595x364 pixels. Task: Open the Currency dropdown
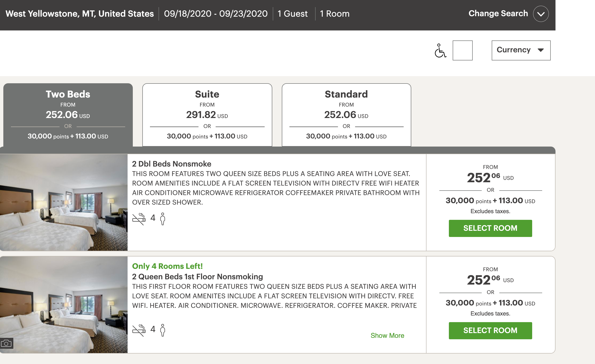[521, 50]
